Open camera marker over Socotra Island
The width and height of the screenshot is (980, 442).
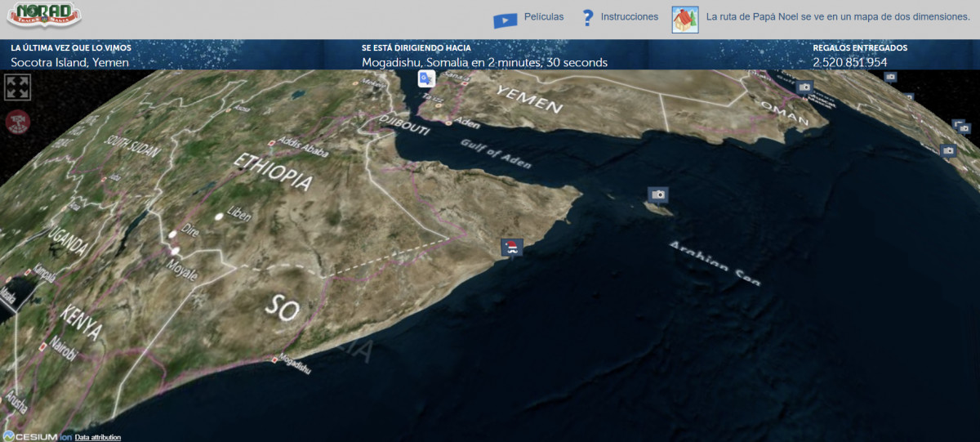click(658, 194)
